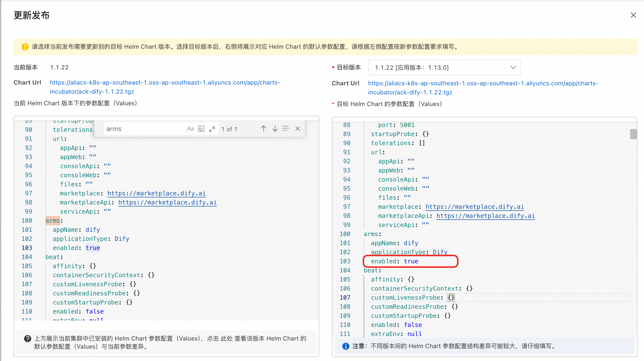The image size is (644, 361).
Task: Open the 目标版本 version dropdown
Action: [444, 67]
